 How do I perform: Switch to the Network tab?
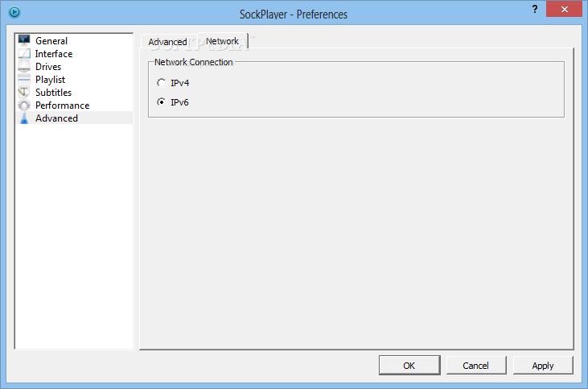click(x=222, y=41)
